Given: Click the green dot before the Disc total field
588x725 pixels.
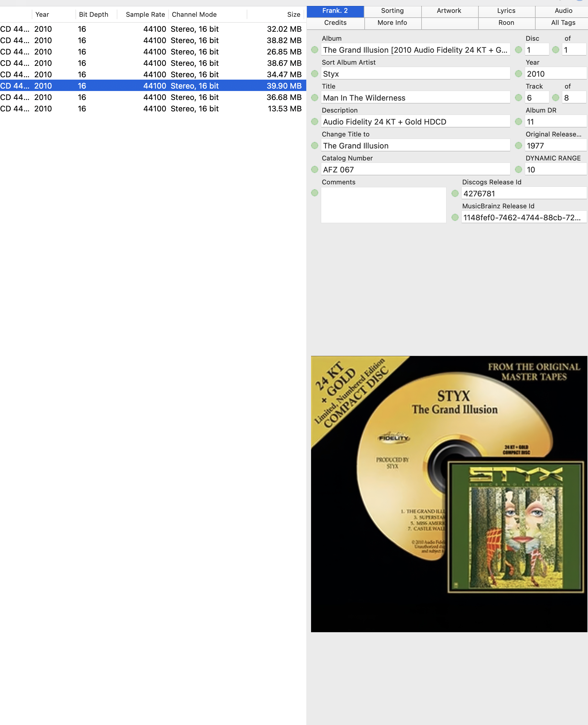Looking at the screenshot, I should click(555, 50).
